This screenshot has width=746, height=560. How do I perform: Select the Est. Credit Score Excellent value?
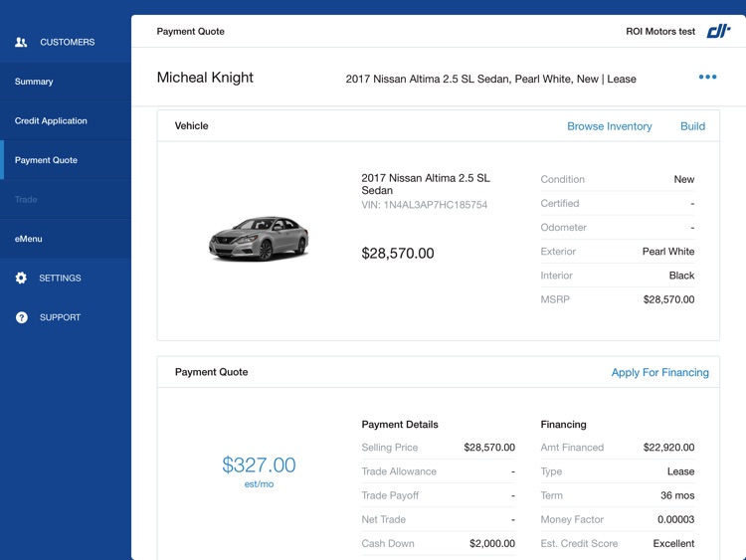(672, 544)
